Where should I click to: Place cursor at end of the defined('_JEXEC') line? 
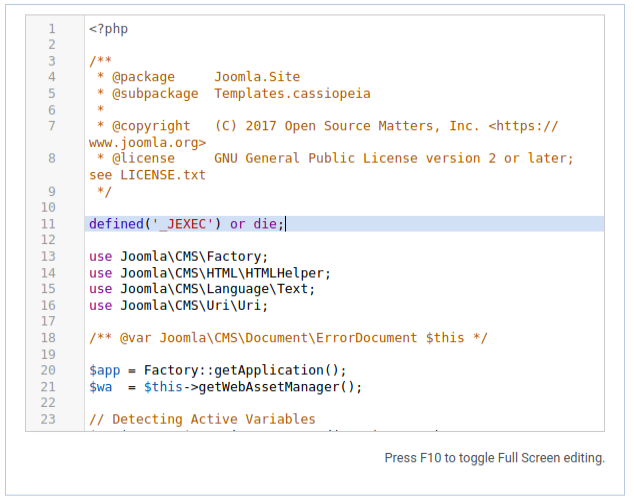[x=286, y=224]
